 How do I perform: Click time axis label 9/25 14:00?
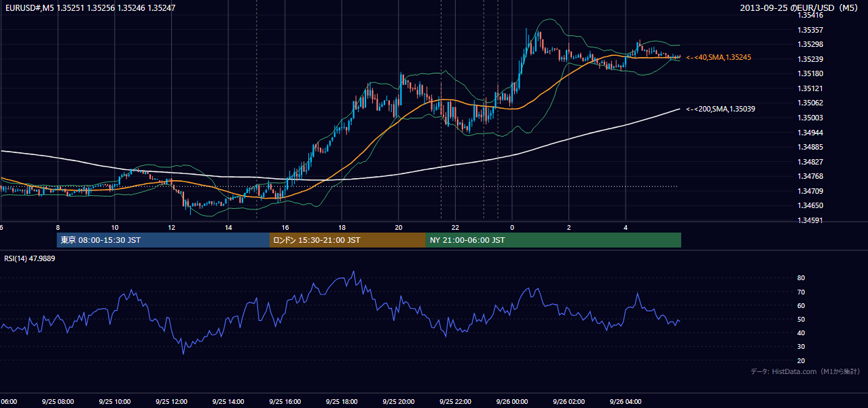[x=228, y=402]
